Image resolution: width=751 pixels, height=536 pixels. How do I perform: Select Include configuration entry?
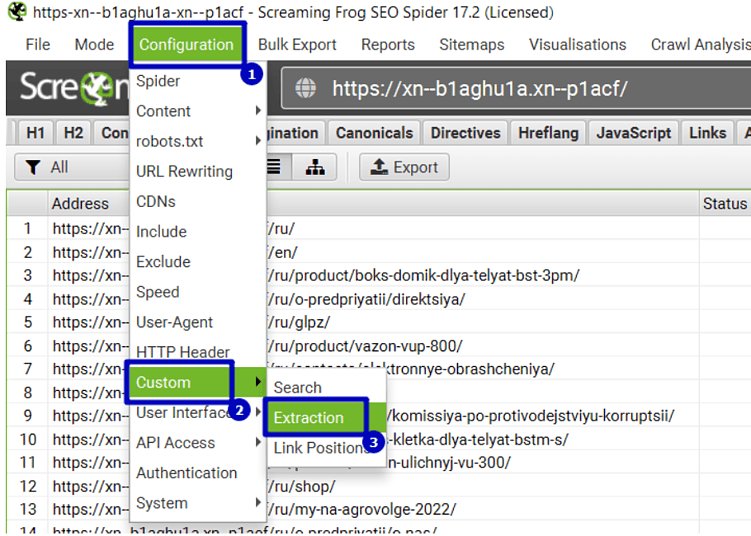click(197, 232)
